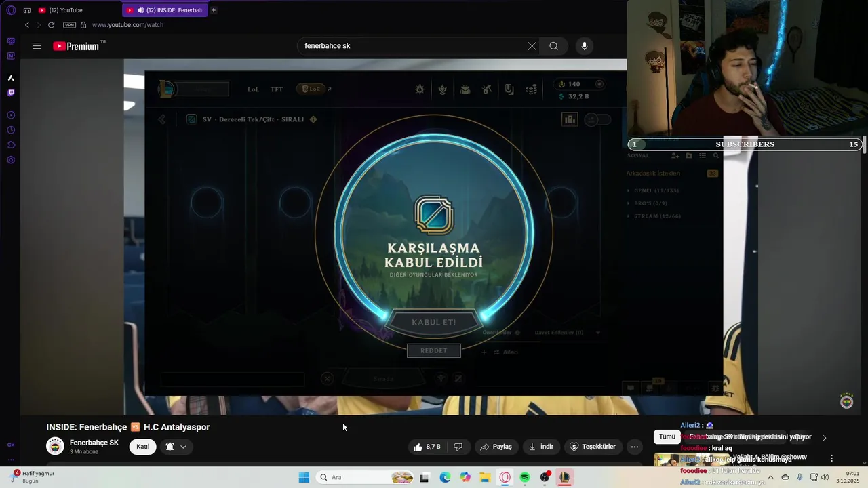Open Spotify from the taskbar
This screenshot has width=868, height=488.
(x=525, y=477)
